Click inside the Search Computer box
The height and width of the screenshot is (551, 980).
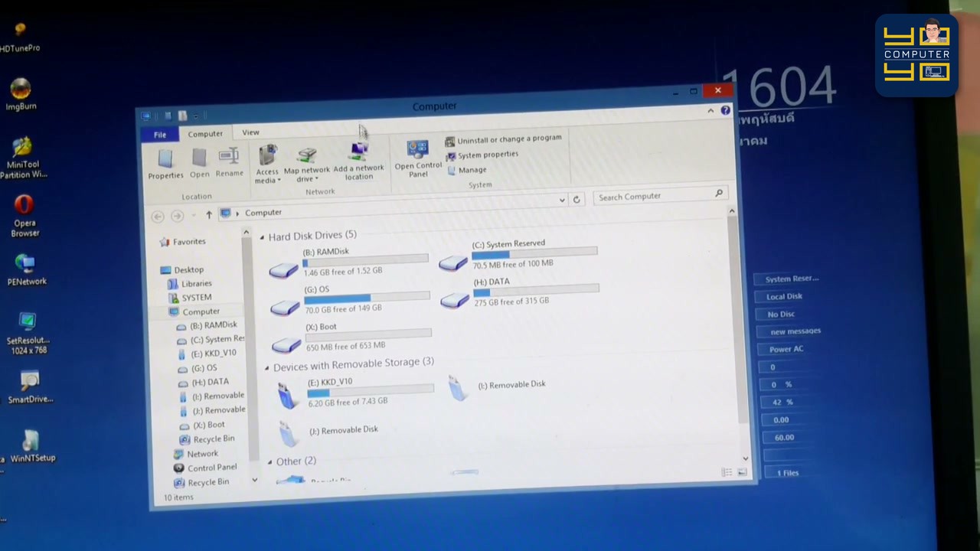point(660,196)
